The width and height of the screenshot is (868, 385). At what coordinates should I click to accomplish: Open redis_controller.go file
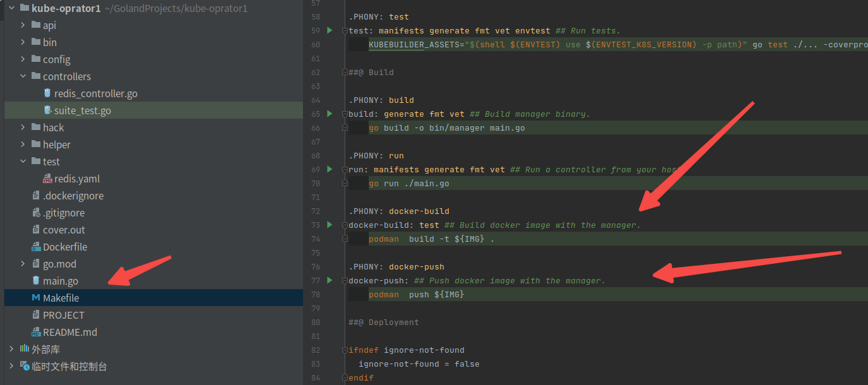(95, 93)
